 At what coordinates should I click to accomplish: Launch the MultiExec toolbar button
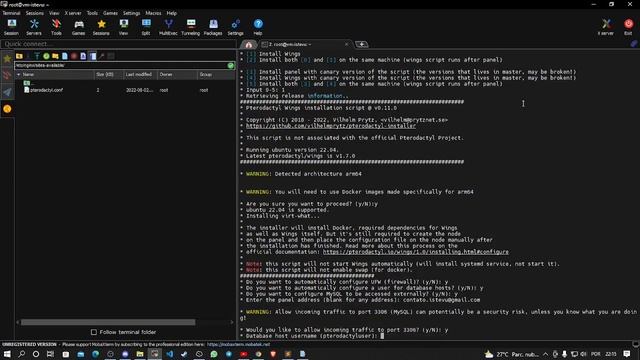point(168,27)
